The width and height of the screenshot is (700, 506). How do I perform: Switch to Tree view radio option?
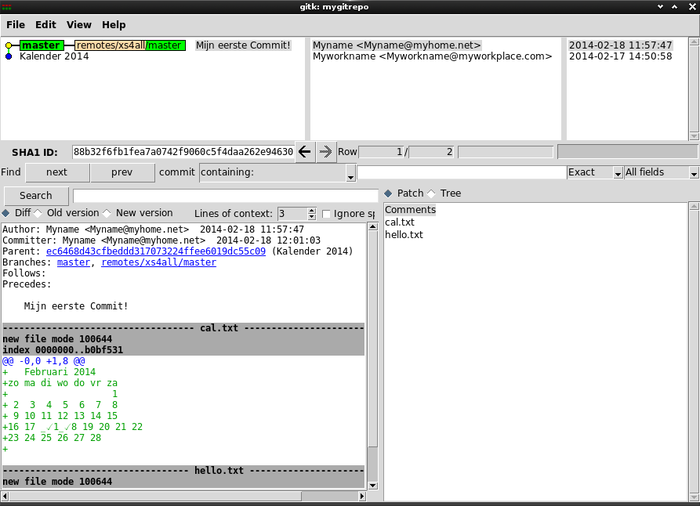tap(432, 193)
